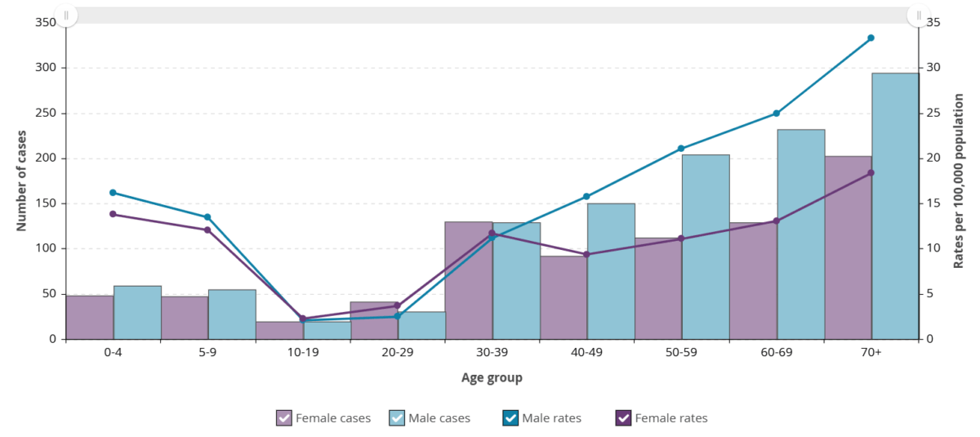Click the right range slider handle
Screen dimensions: 980x437
[x=919, y=16]
